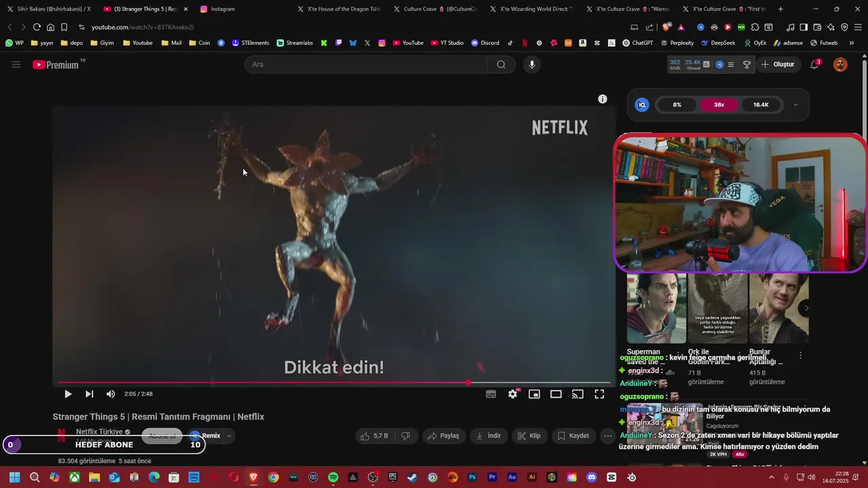The width and height of the screenshot is (868, 488).
Task: Close the Stranger Things 5 tab
Action: tap(186, 9)
